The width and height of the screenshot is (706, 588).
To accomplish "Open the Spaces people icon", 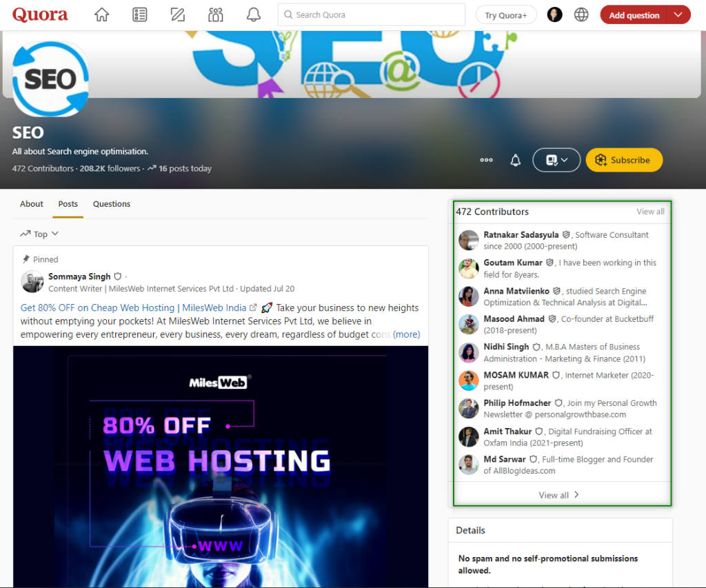I will 216,14.
